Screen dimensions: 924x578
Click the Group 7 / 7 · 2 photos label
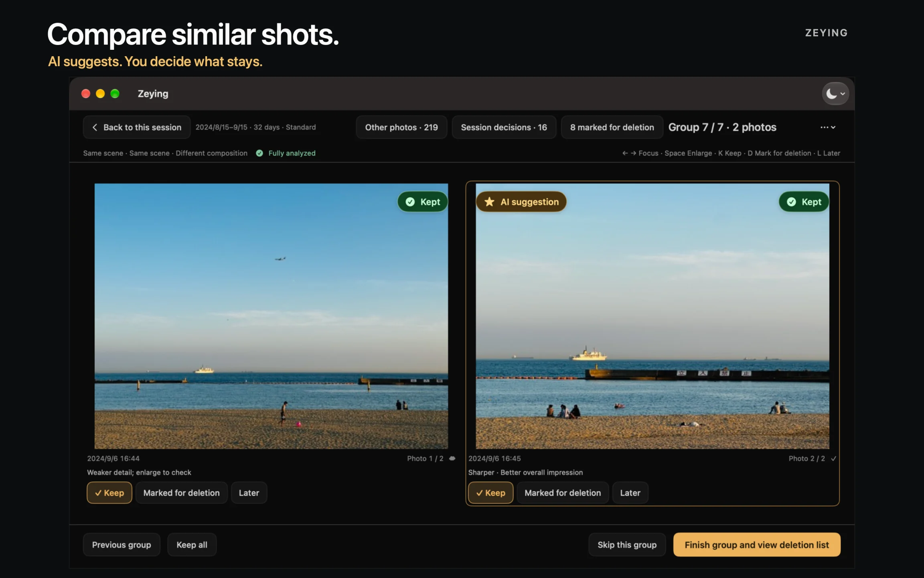pyautogui.click(x=722, y=127)
